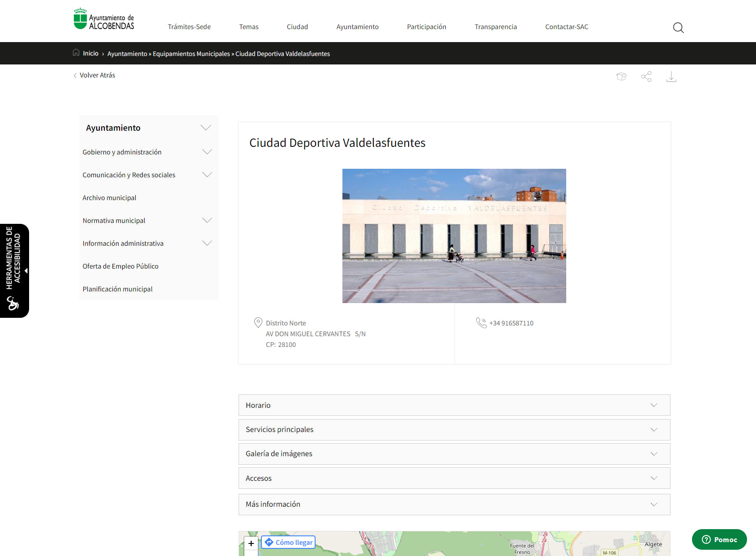
Task: Click the Volver Atrás back arrow
Action: coord(75,76)
